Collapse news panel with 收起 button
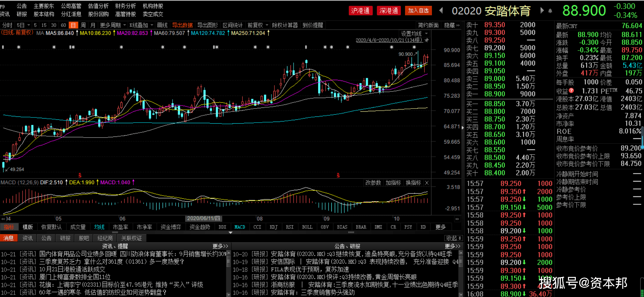Viewport: 644px width, 297px height. click(453, 238)
